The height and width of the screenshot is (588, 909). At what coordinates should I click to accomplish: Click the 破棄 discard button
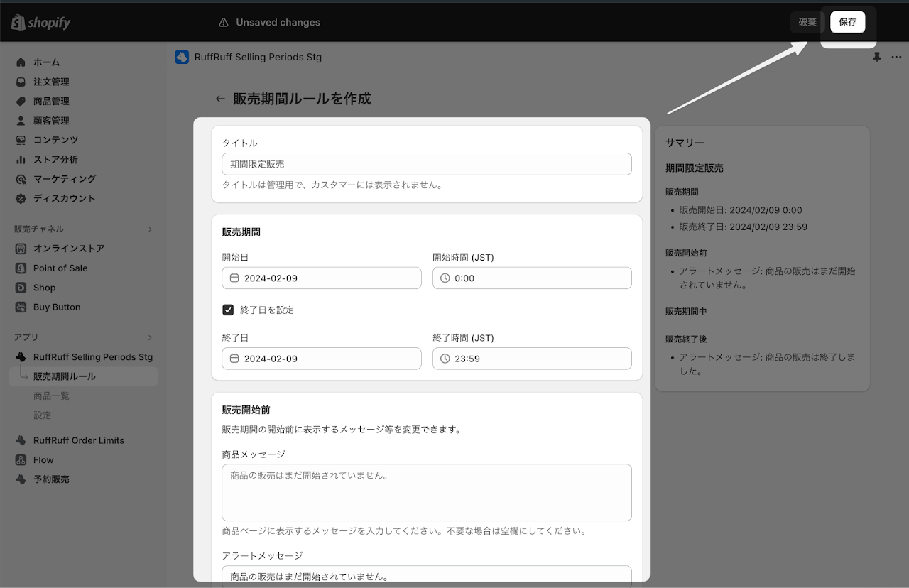pos(807,22)
